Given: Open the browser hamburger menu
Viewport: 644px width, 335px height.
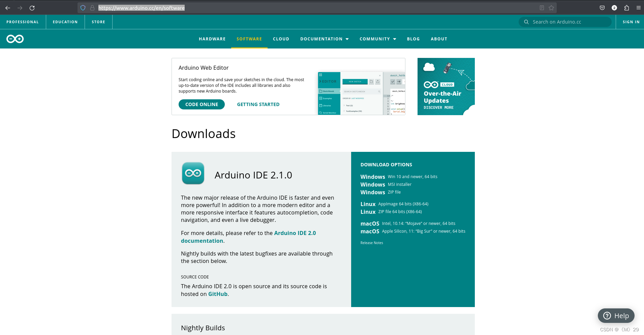Looking at the screenshot, I should tap(638, 7).
